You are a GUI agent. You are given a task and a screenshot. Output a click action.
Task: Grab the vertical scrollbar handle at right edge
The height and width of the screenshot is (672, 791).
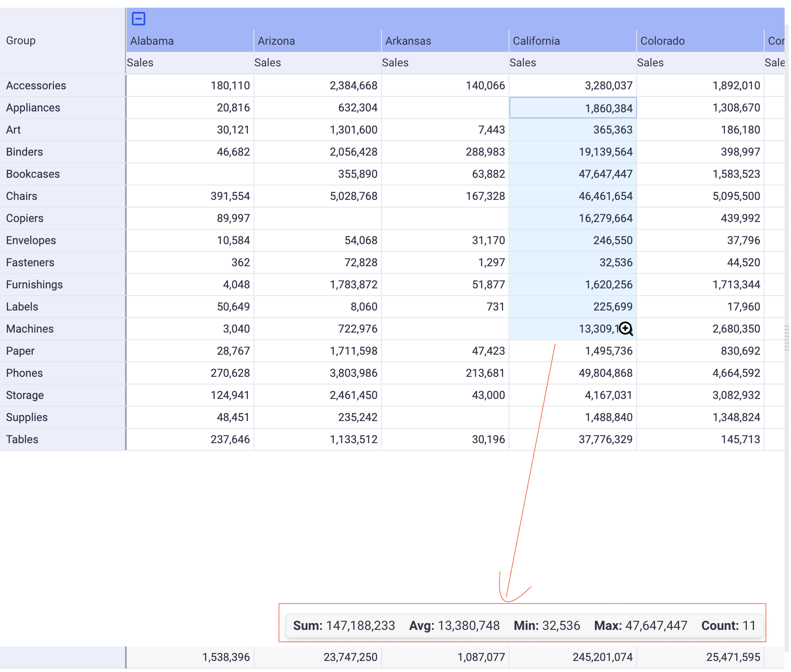786,338
